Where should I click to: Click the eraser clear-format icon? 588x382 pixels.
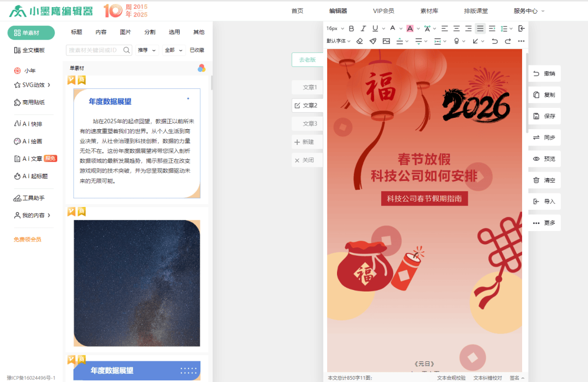click(x=359, y=41)
